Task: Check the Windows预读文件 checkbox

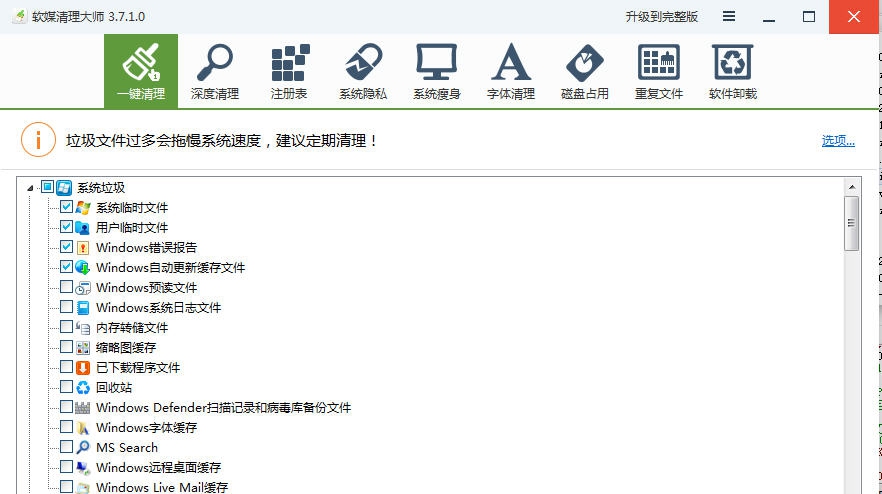Action: pyautogui.click(x=66, y=287)
